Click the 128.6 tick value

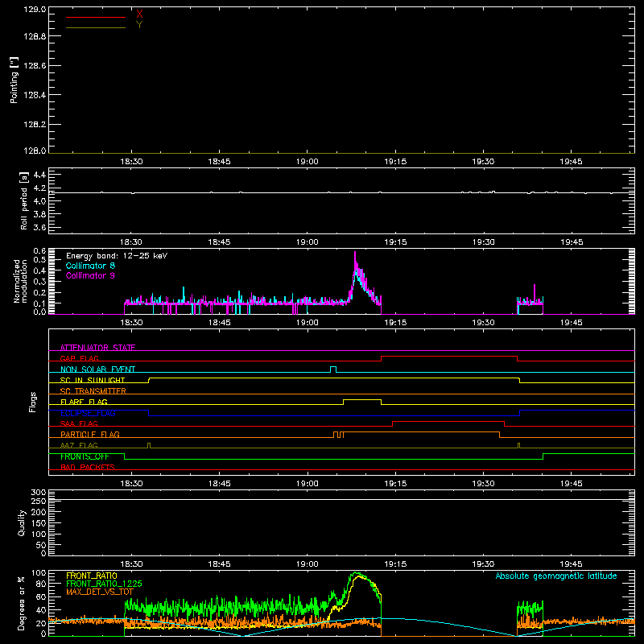pos(35,66)
